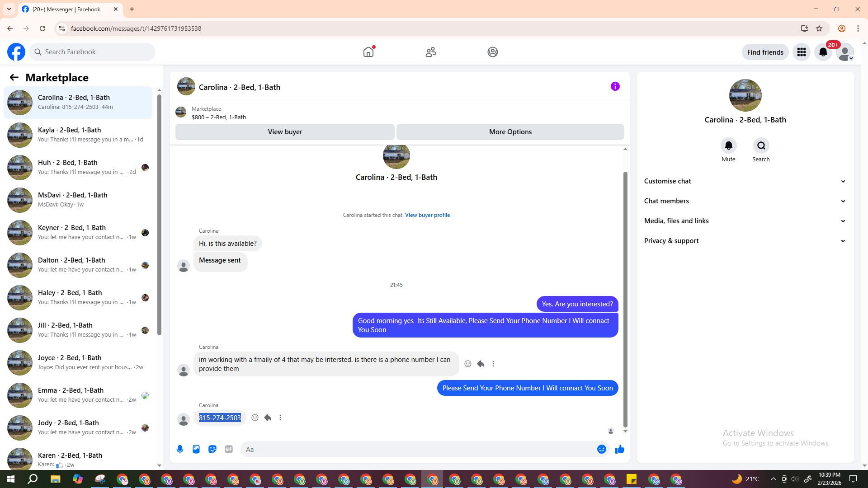This screenshot has height=488, width=868.
Task: Mute the Carolina conversation
Action: click(x=728, y=146)
